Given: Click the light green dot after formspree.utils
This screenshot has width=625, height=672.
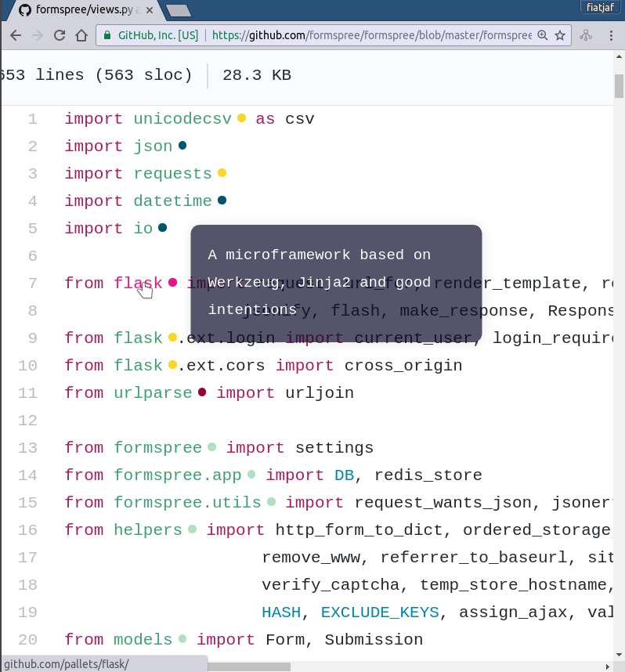Looking at the screenshot, I should [x=271, y=501].
